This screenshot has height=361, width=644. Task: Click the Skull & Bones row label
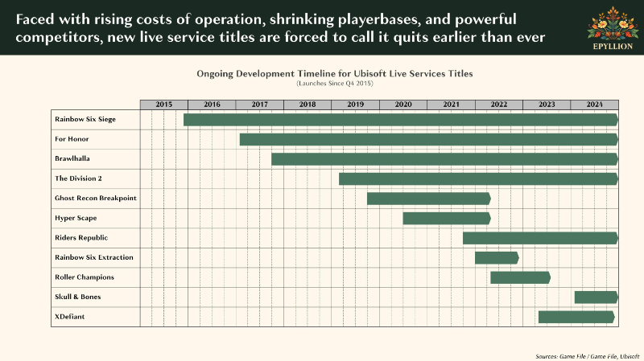77,297
